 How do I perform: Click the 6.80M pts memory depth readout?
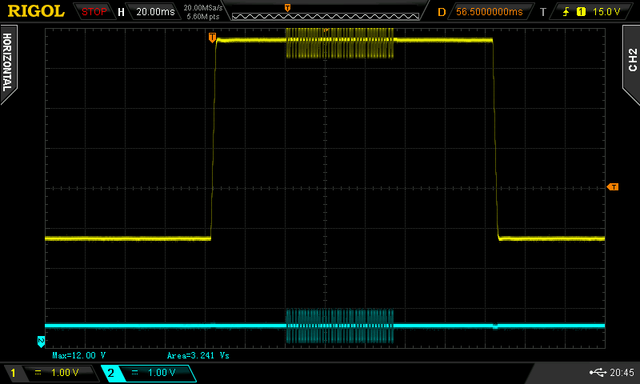pos(203,17)
